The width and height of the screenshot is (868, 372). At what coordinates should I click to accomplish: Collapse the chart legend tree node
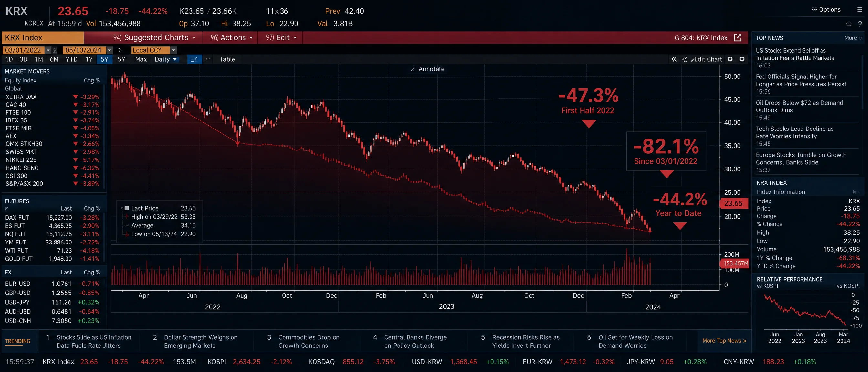pos(122,208)
